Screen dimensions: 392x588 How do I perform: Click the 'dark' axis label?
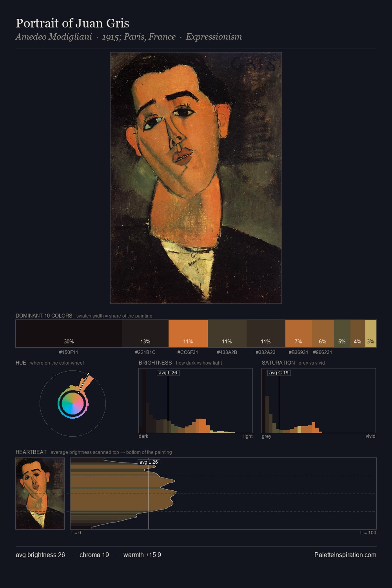(143, 436)
